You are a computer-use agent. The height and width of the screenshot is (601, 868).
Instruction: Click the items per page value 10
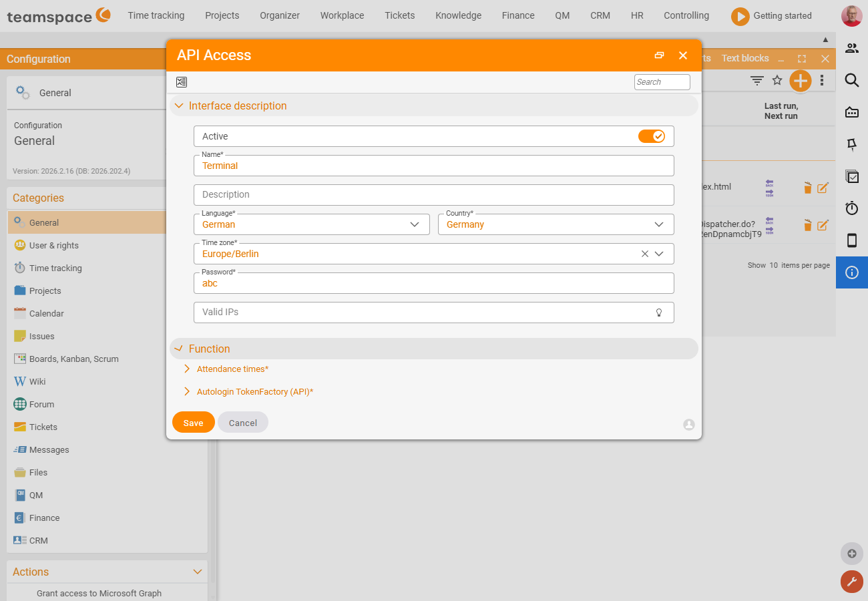click(774, 265)
